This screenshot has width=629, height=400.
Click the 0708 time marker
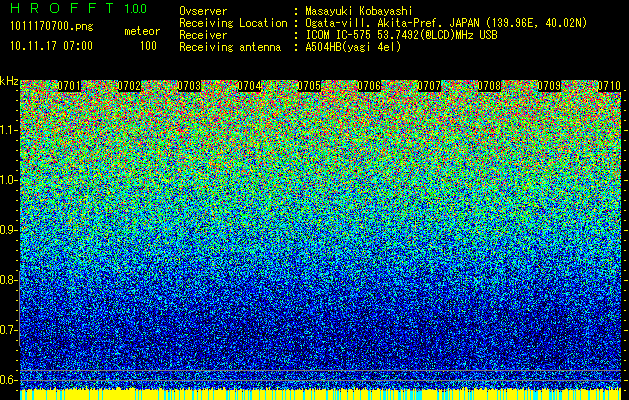489,86
